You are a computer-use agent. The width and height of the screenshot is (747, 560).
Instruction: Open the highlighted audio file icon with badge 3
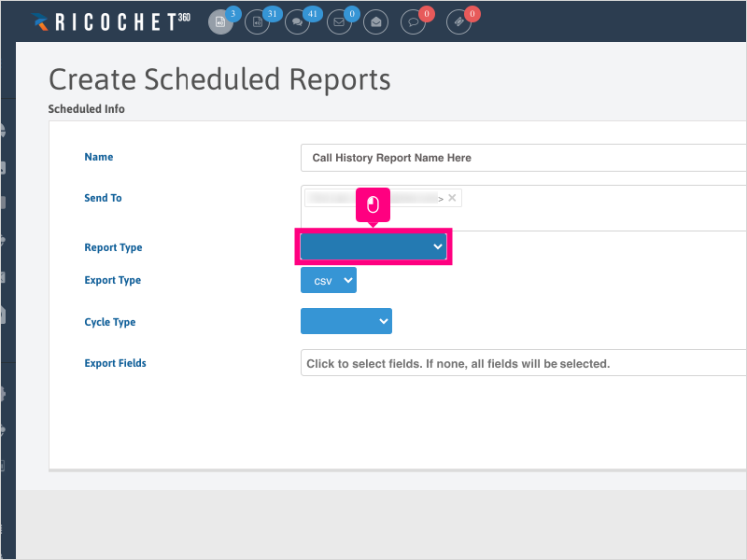(220, 21)
